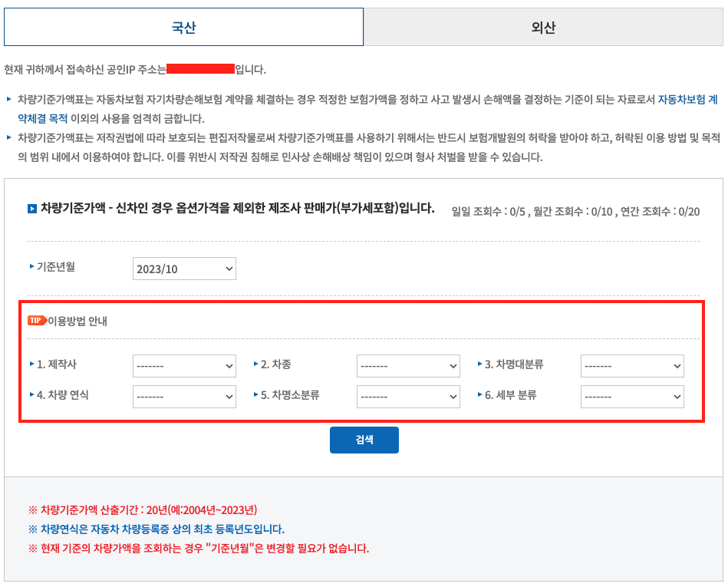The width and height of the screenshot is (728, 587).
Task: Click the 차명소분류 selection box
Action: [408, 396]
